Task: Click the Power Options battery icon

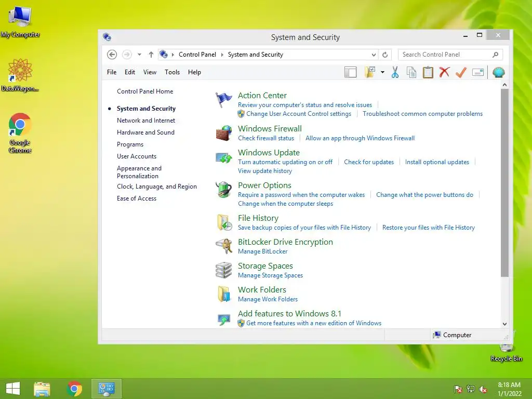Action: (223, 189)
